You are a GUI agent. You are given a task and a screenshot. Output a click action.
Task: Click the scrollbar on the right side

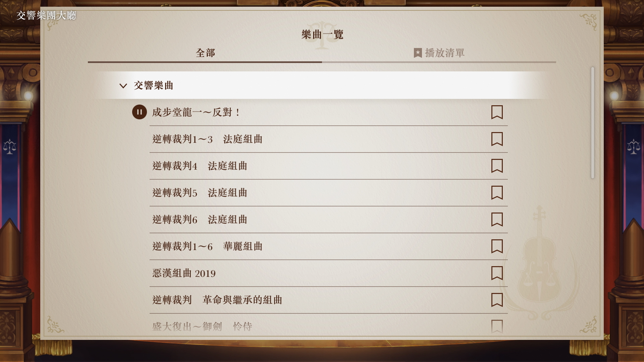(x=593, y=121)
